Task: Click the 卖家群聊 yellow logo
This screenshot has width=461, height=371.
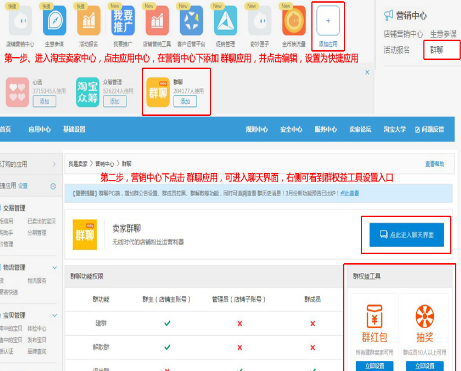Action: pyautogui.click(x=85, y=234)
